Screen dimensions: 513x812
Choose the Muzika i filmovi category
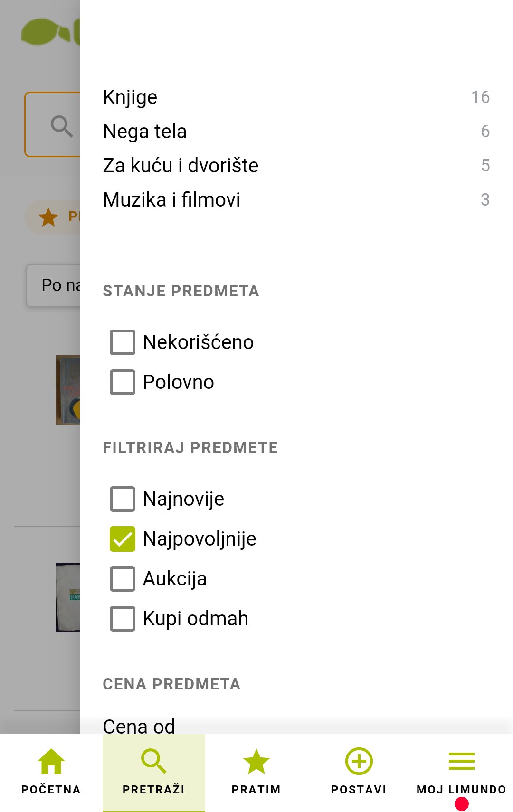(x=171, y=200)
